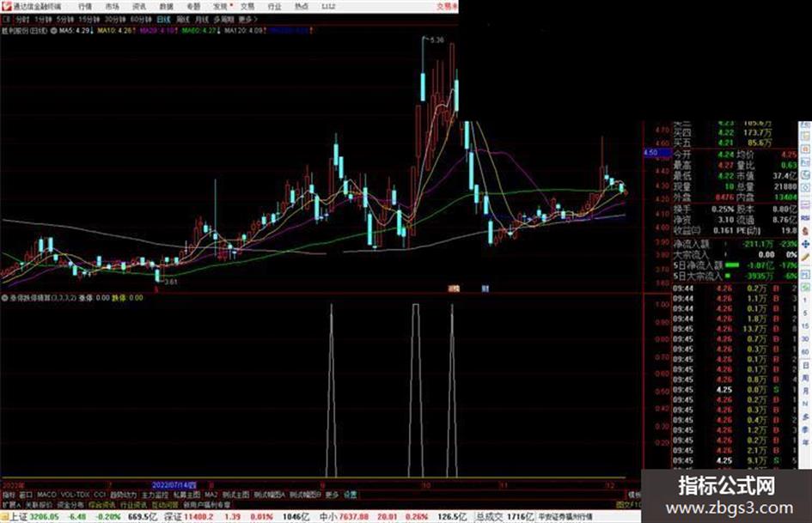This screenshot has width=812, height=523.
Task: Click the 2022/07/14 date marker
Action: tap(174, 485)
